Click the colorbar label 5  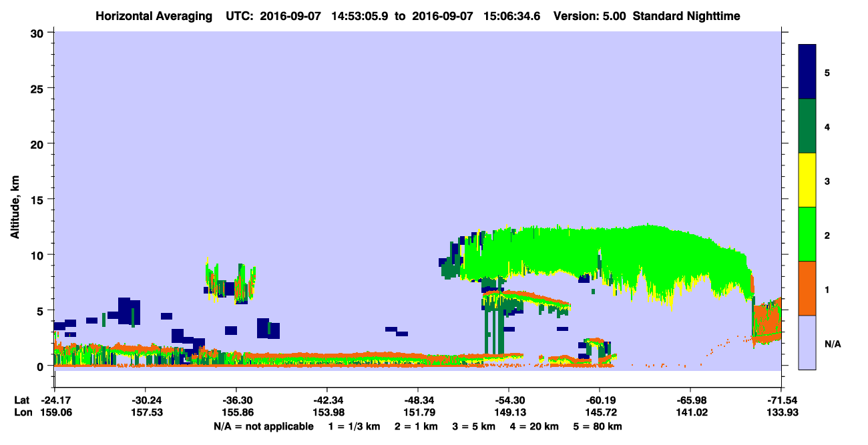coord(827,72)
